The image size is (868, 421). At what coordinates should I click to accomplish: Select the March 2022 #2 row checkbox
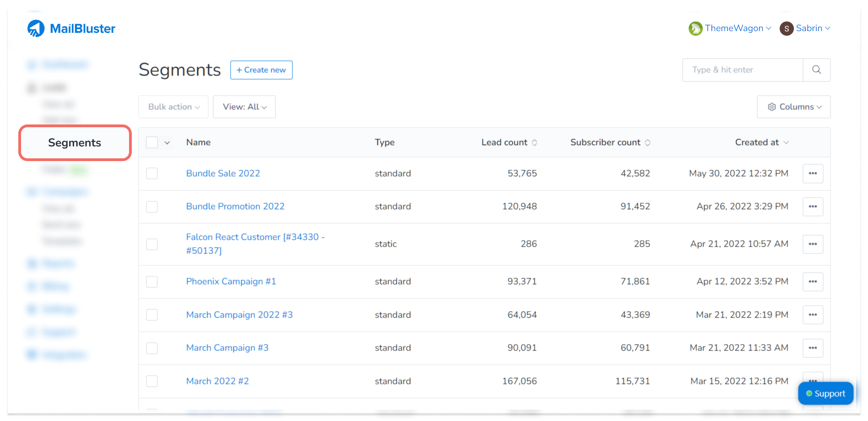(152, 381)
